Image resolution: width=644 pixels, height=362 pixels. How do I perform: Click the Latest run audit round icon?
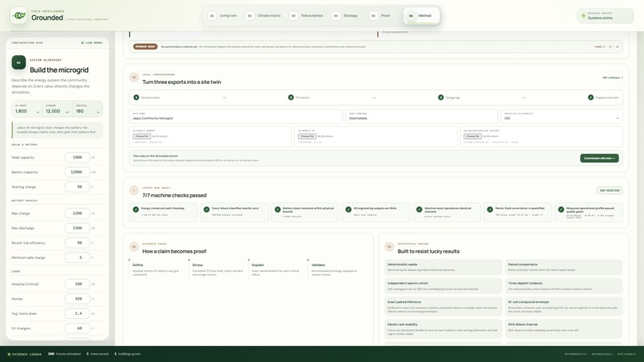pos(134,190)
